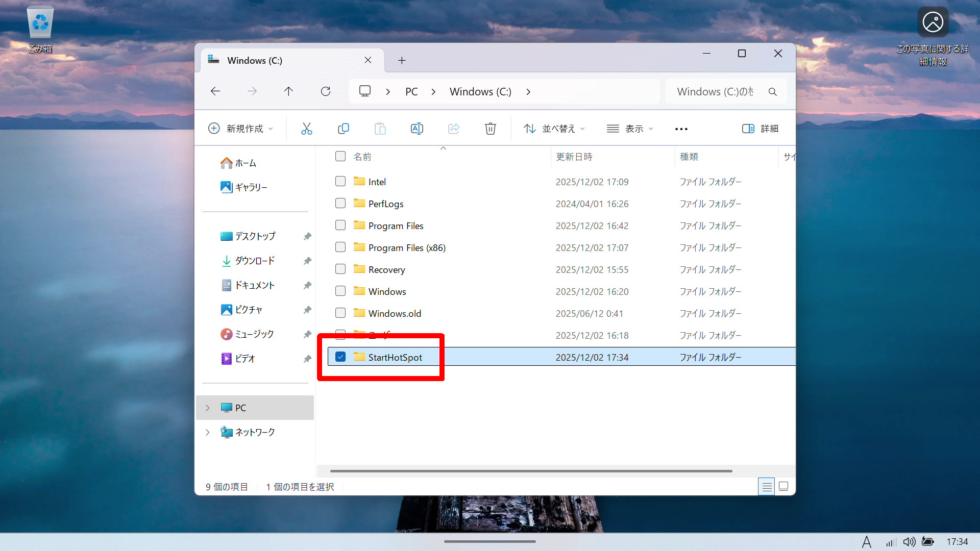Go up one folder level arrow
This screenshot has width=980, height=551.
coord(288,91)
